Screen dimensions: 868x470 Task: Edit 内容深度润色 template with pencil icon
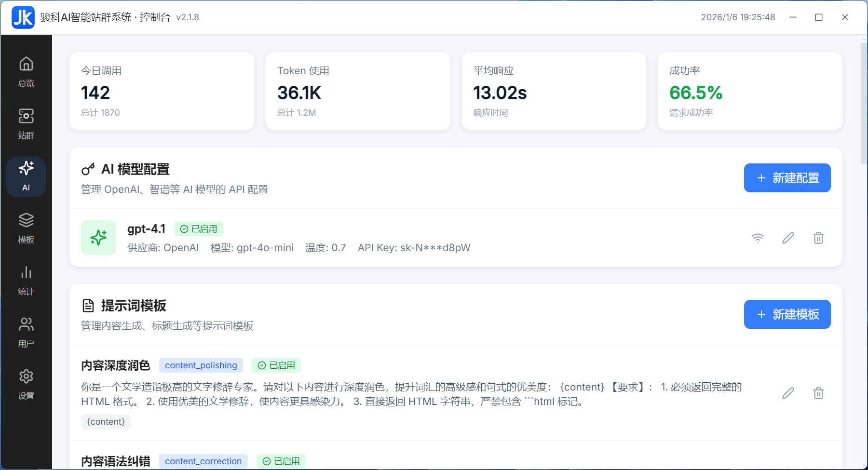[x=787, y=393]
